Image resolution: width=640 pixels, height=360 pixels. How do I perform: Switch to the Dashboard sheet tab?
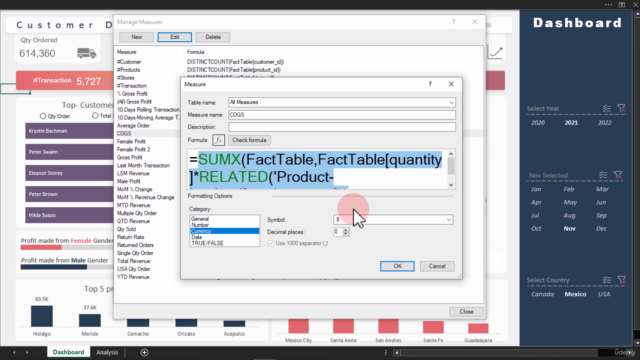[68, 352]
